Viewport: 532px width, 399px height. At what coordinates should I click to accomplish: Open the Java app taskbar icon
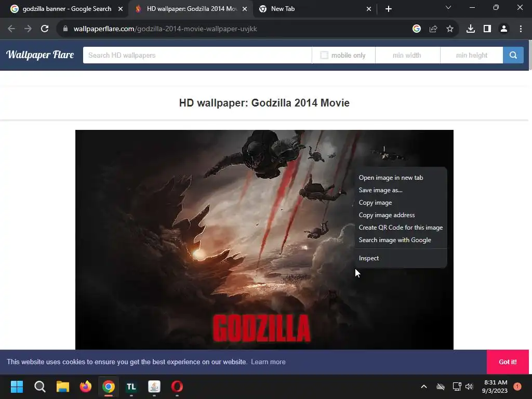coord(154,387)
